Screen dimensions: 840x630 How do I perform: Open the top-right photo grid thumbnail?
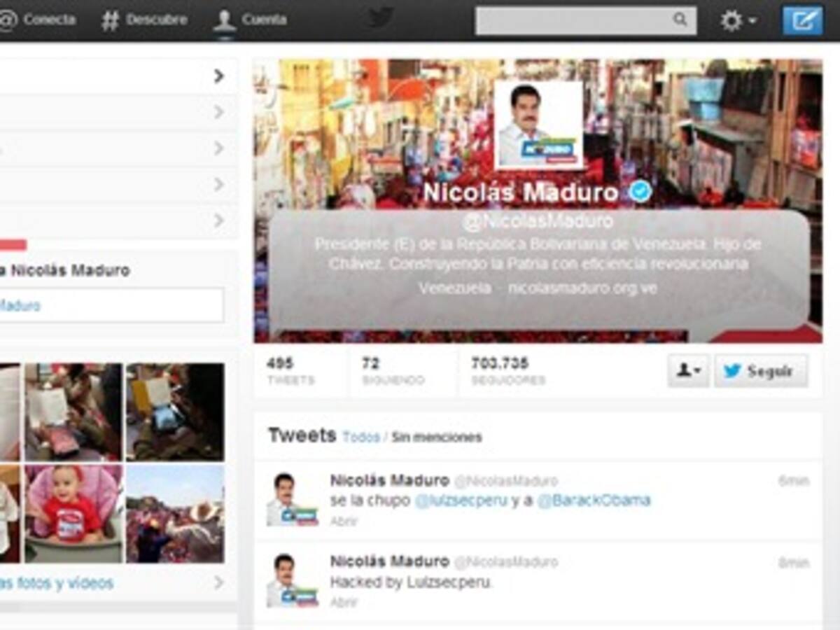176,412
